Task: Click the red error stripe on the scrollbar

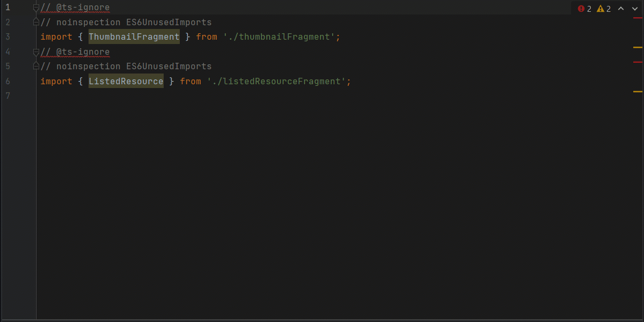Action: tap(638, 18)
